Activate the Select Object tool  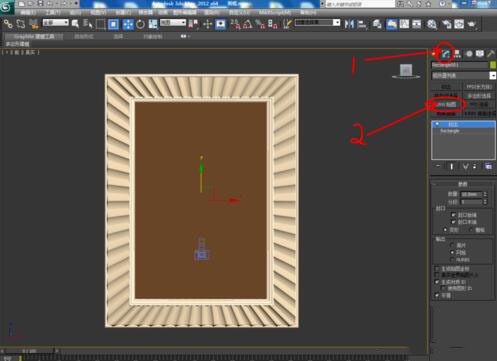[75, 24]
